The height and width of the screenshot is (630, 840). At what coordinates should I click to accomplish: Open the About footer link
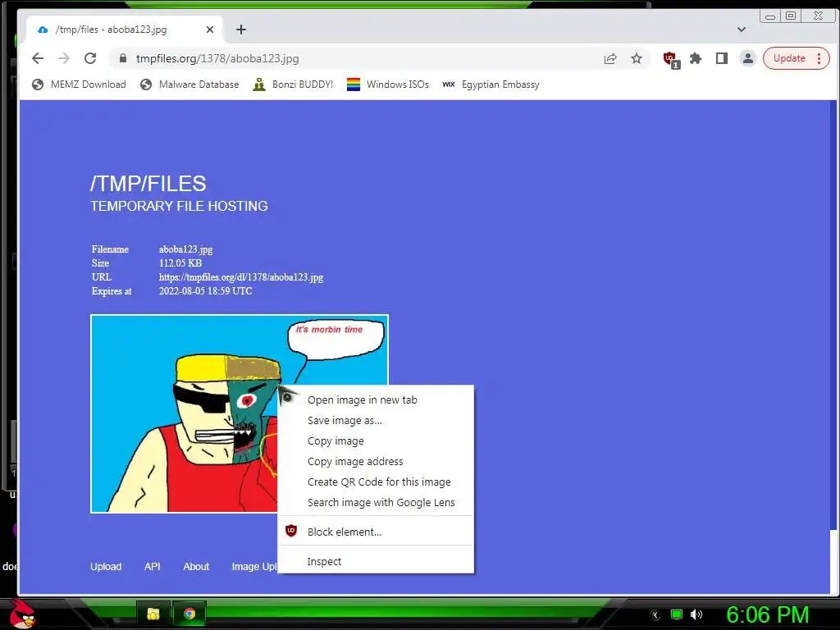[x=196, y=567]
